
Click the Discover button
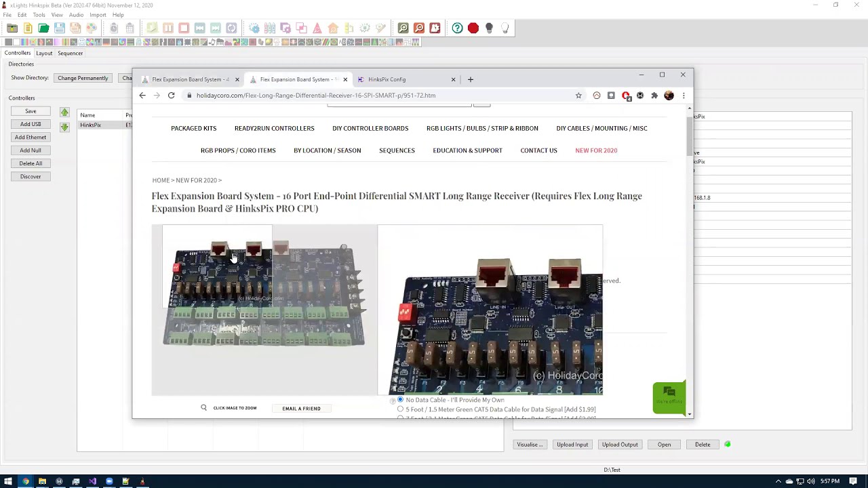coord(31,176)
